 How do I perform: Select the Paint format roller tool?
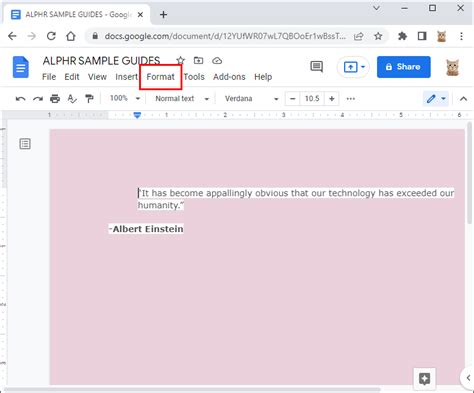(89, 99)
